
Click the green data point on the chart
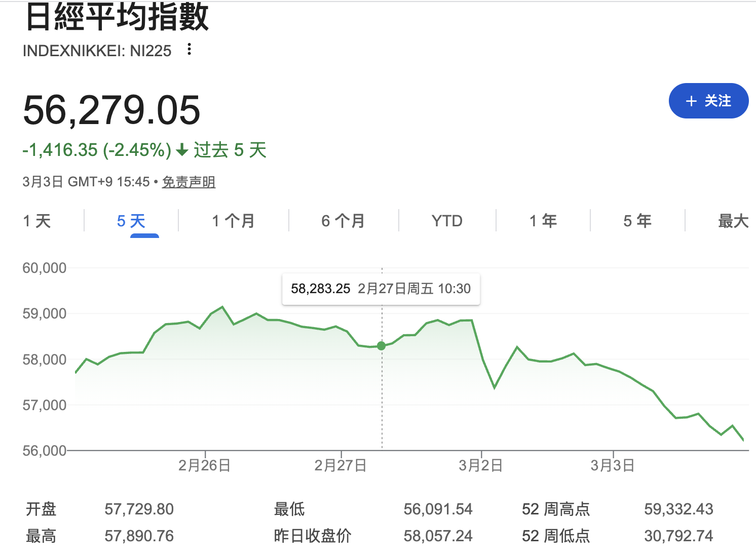[382, 346]
